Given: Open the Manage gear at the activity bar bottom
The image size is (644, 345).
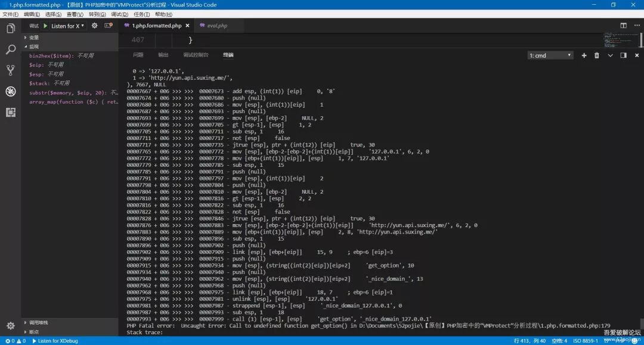Looking at the screenshot, I should click(11, 326).
